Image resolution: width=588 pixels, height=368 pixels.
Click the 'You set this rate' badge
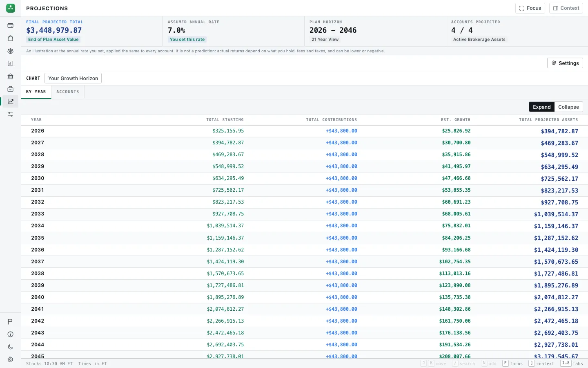tap(187, 40)
